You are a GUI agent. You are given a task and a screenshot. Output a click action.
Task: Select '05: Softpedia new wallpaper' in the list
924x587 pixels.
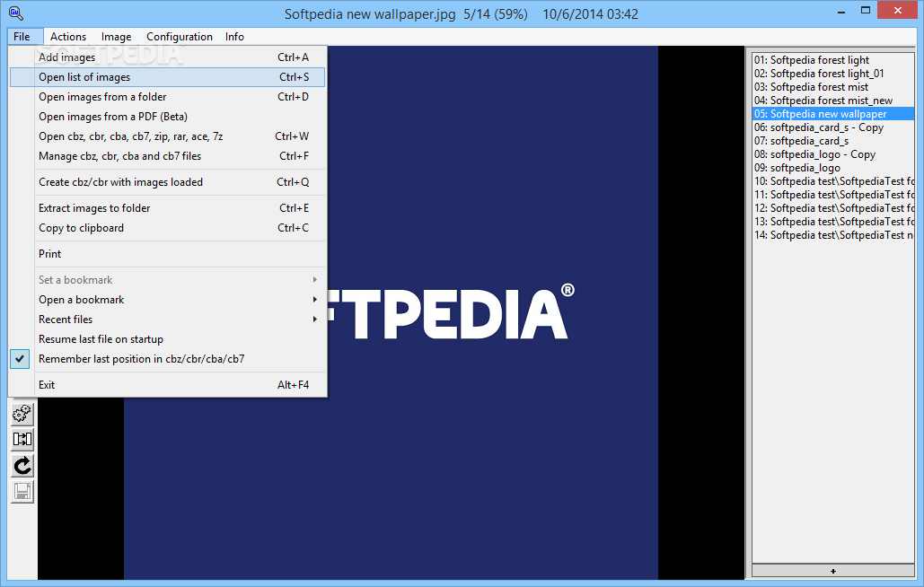(x=833, y=114)
